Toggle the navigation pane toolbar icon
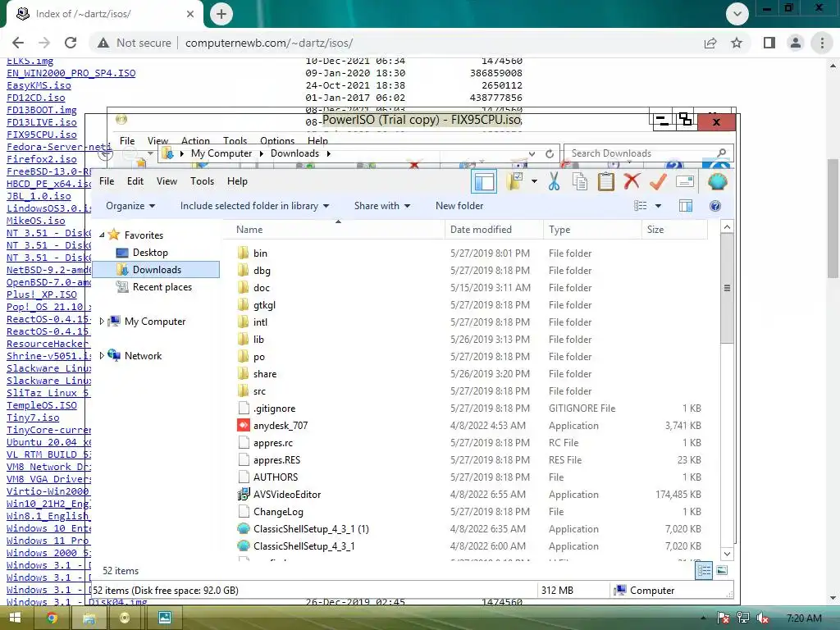 [484, 181]
